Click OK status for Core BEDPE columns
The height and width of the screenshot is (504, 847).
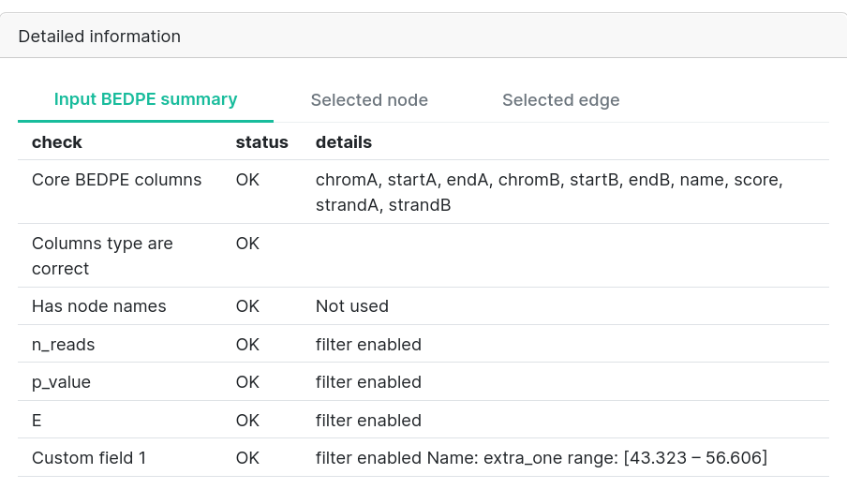pyautogui.click(x=247, y=179)
